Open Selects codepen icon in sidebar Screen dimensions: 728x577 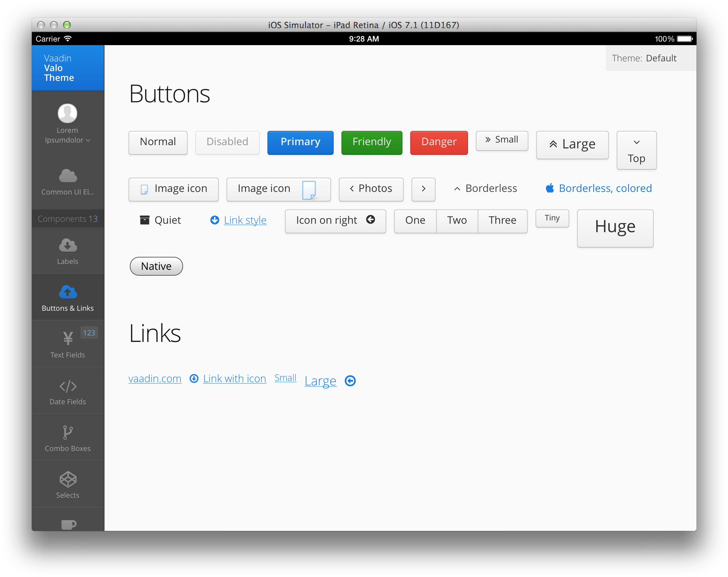click(68, 479)
